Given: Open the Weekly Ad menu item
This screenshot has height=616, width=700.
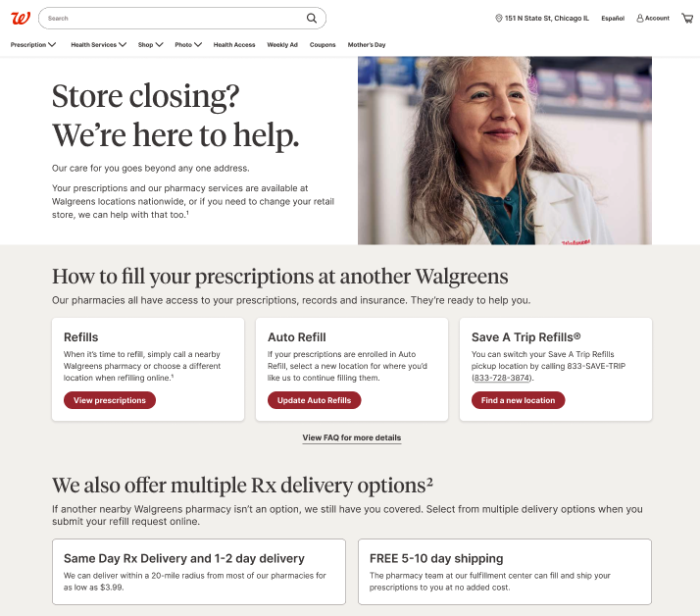Looking at the screenshot, I should point(282,45).
